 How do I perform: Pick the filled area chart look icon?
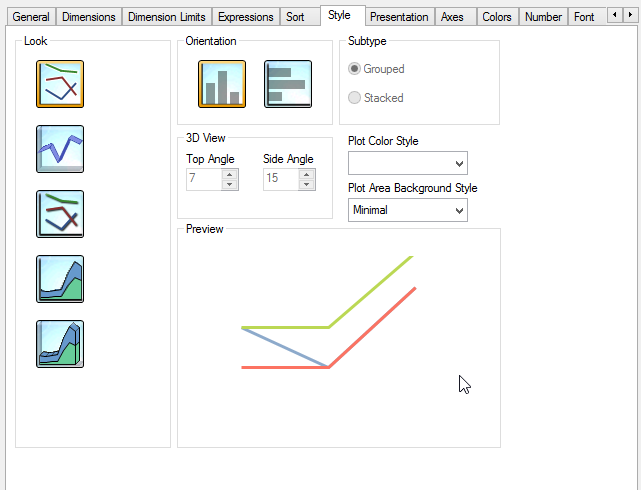60,279
